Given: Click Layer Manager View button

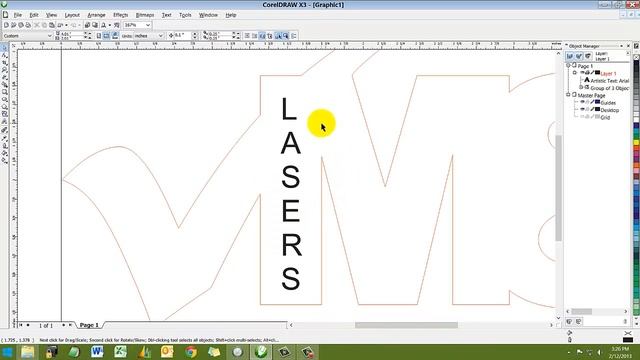Looking at the screenshot, I should (x=588, y=56).
